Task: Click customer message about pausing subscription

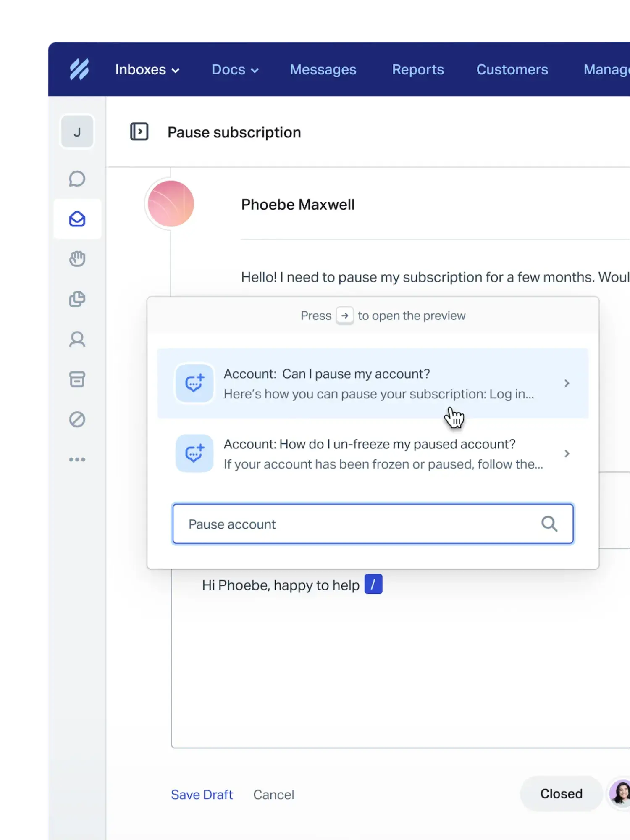Action: click(435, 277)
